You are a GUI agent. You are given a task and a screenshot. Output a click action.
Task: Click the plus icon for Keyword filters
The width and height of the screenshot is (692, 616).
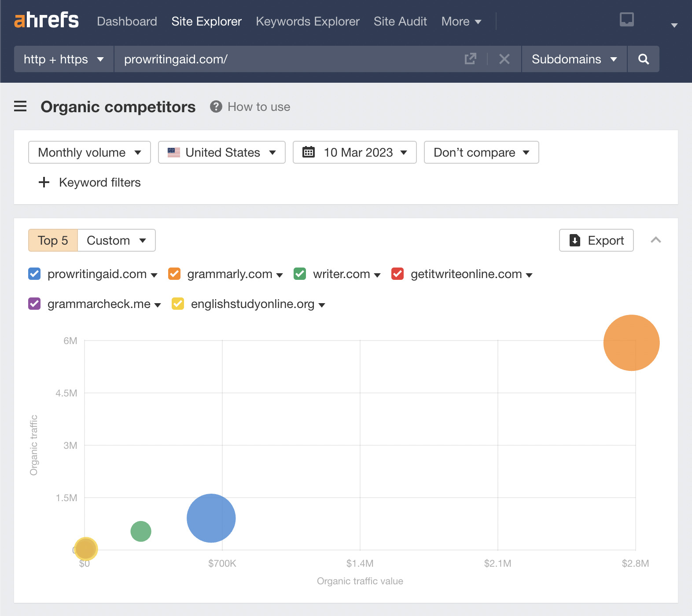coord(44,182)
